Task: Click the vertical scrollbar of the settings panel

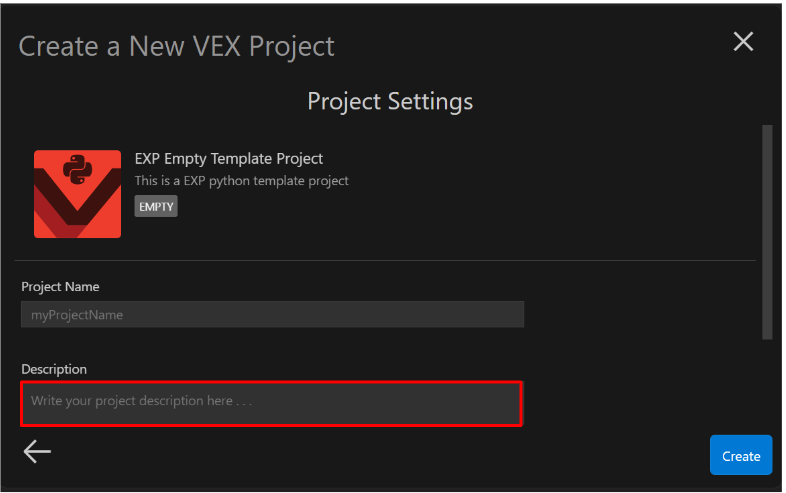Action: [767, 232]
